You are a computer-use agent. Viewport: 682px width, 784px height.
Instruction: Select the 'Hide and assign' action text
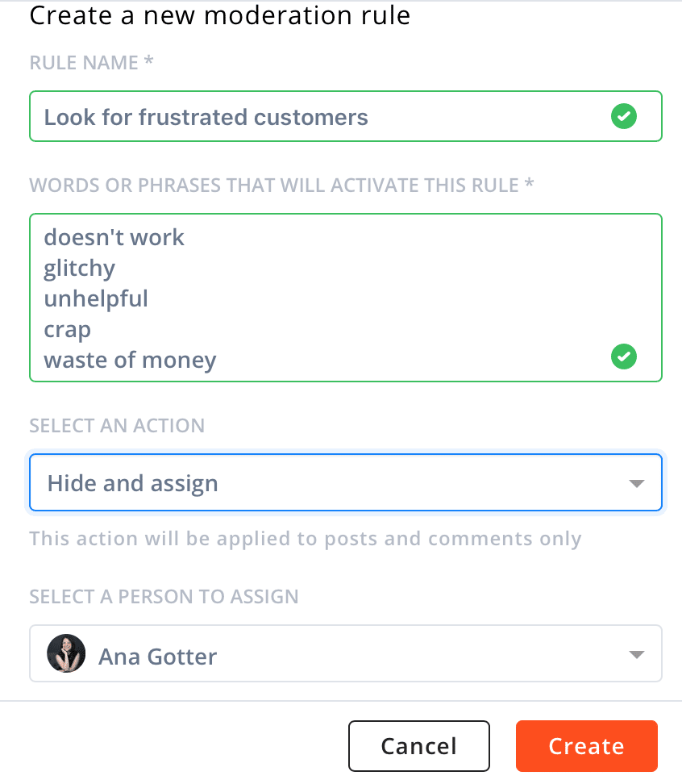click(133, 483)
